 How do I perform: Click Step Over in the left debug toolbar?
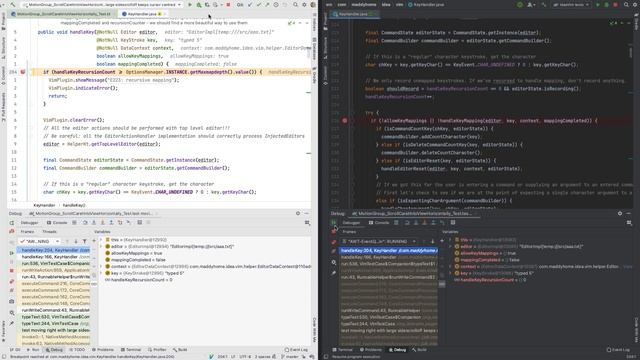coord(85,223)
